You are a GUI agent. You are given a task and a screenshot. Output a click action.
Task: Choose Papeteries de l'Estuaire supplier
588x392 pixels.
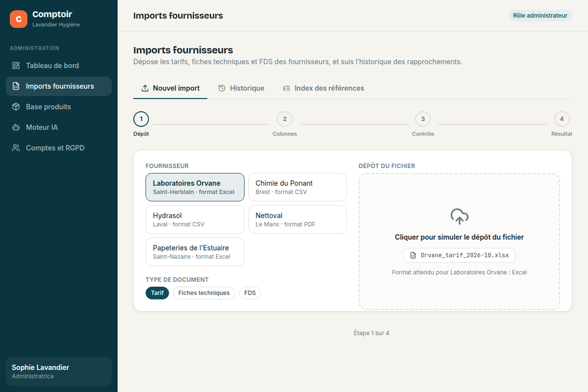(x=195, y=252)
